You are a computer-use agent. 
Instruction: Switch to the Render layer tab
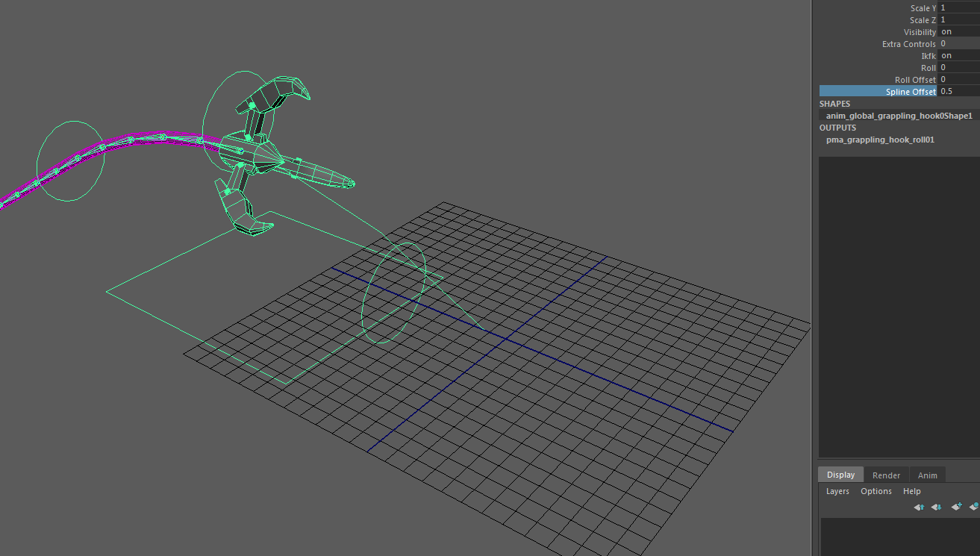tap(886, 475)
